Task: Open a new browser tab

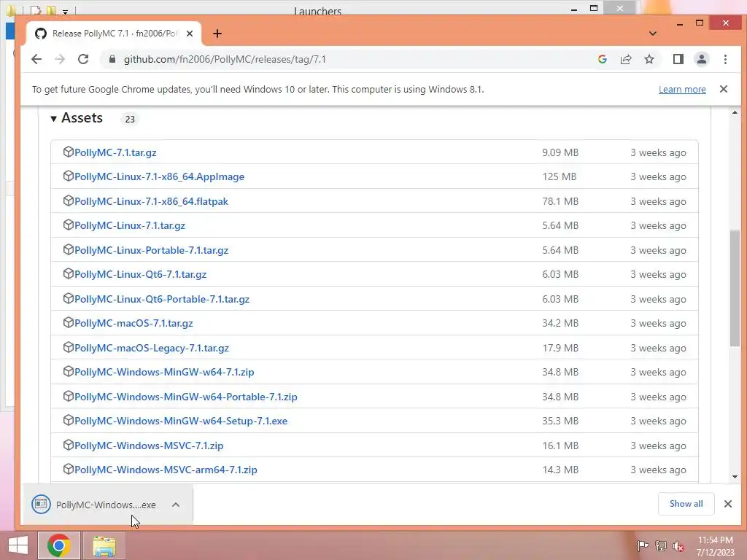Action: (x=217, y=34)
